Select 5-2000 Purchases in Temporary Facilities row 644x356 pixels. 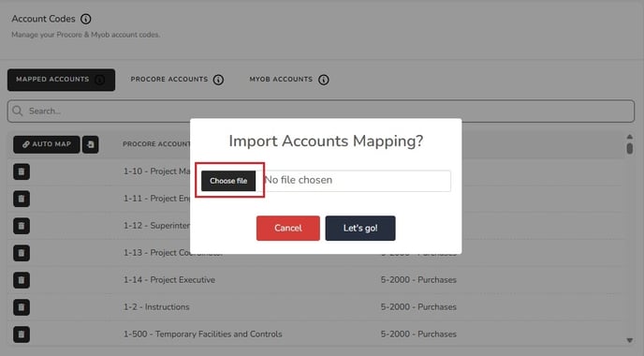pos(418,334)
